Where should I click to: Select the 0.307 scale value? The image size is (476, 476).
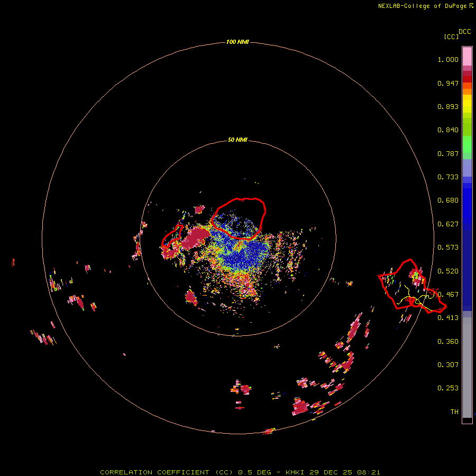pyautogui.click(x=448, y=365)
